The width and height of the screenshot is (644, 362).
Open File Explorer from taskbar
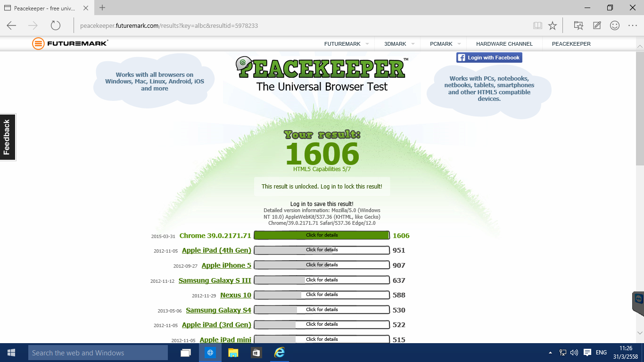[x=233, y=353]
